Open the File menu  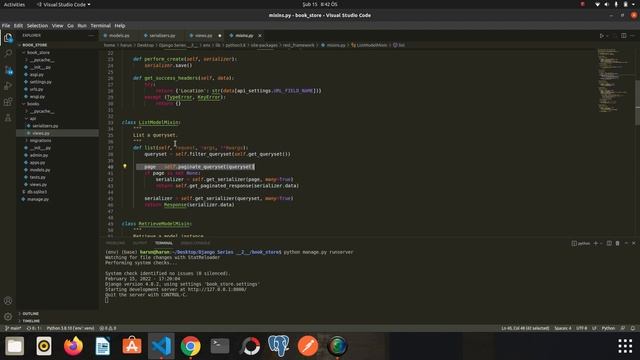[6, 26]
